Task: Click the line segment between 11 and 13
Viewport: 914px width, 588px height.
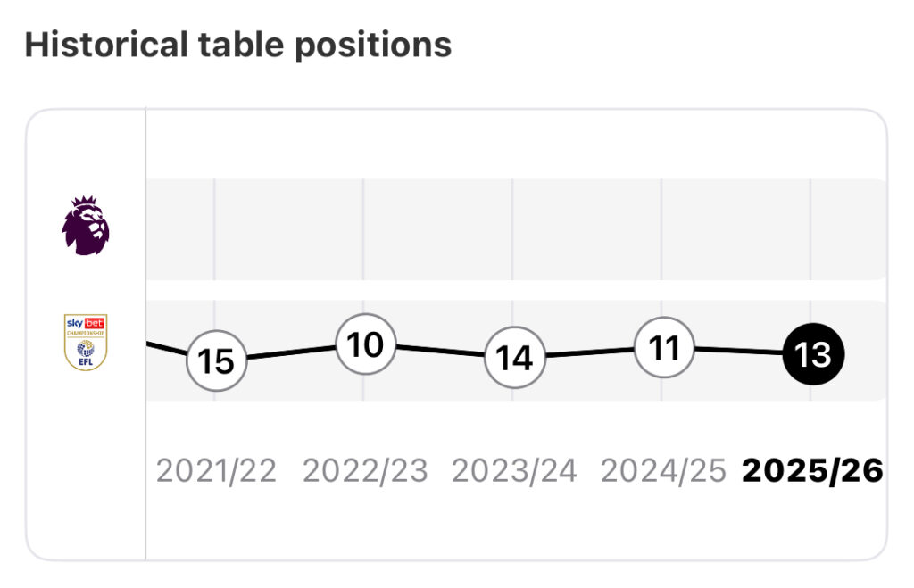Action: click(738, 351)
